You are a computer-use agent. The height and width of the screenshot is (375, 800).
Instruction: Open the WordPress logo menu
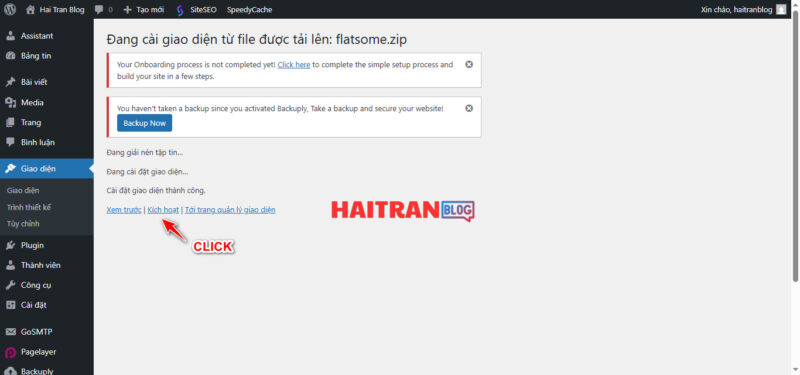(10, 10)
